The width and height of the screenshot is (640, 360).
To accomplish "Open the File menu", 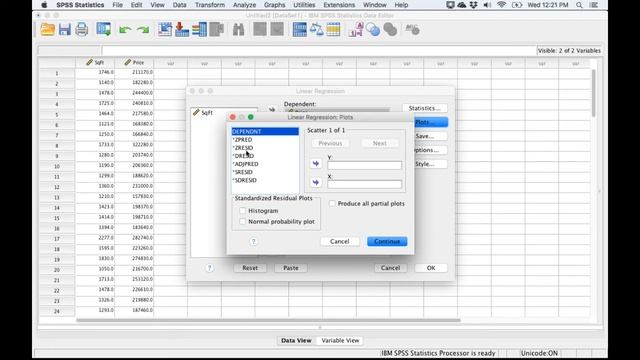I will point(118,5).
